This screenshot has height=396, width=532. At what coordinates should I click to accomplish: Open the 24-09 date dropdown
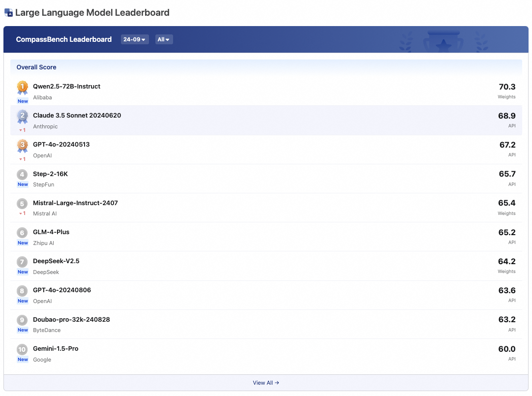point(135,39)
